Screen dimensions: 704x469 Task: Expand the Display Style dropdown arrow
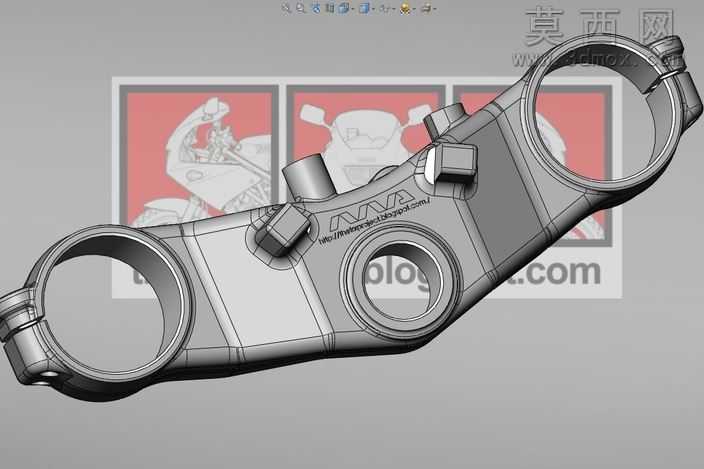tap(373, 9)
